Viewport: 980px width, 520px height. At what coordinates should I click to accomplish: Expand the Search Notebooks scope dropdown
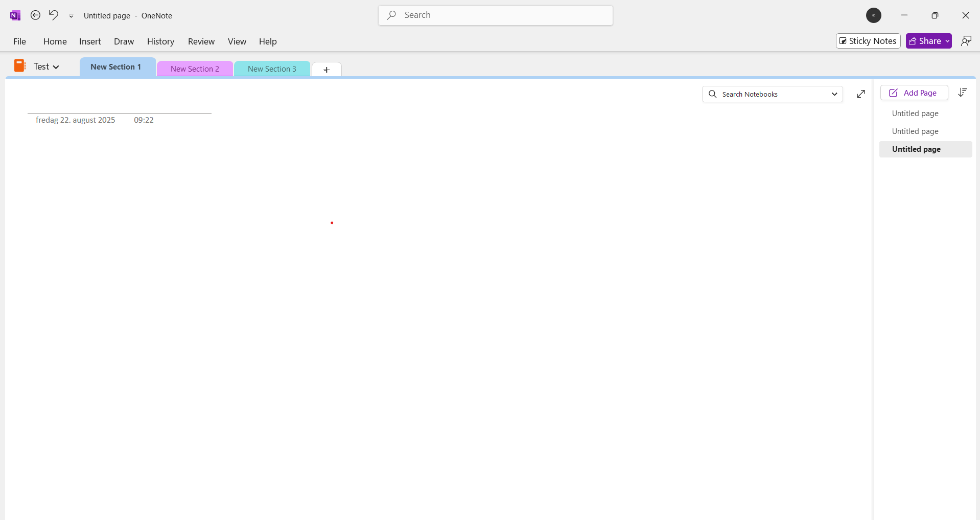pos(834,94)
